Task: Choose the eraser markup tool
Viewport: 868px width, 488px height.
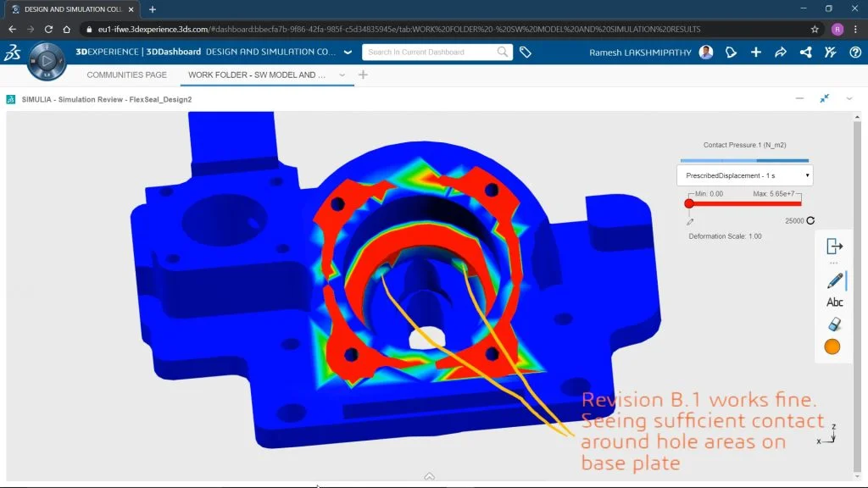Action: click(x=834, y=324)
